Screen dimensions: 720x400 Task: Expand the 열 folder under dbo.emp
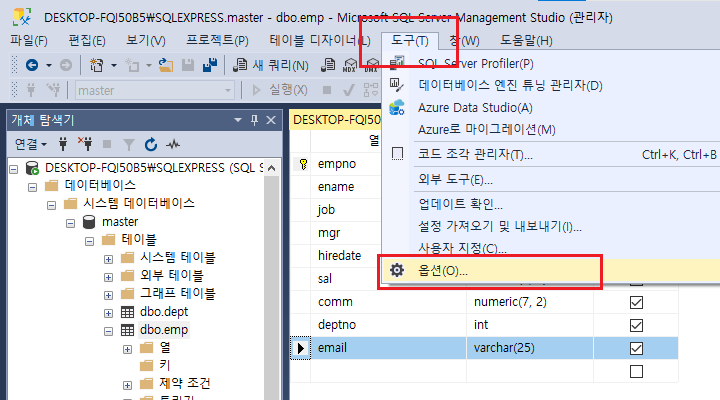127,349
